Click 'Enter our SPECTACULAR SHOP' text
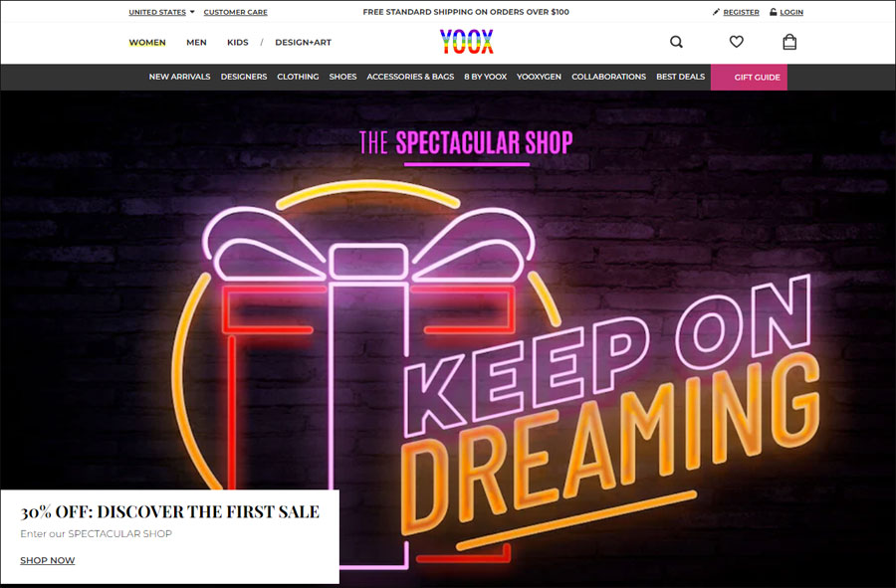896x588 pixels. click(96, 533)
